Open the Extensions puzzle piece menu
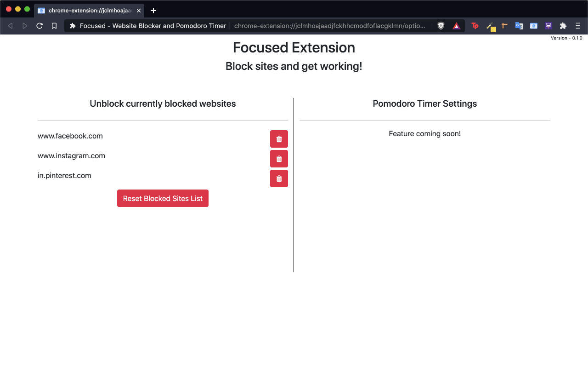Image resolution: width=588 pixels, height=368 pixels. (x=563, y=26)
